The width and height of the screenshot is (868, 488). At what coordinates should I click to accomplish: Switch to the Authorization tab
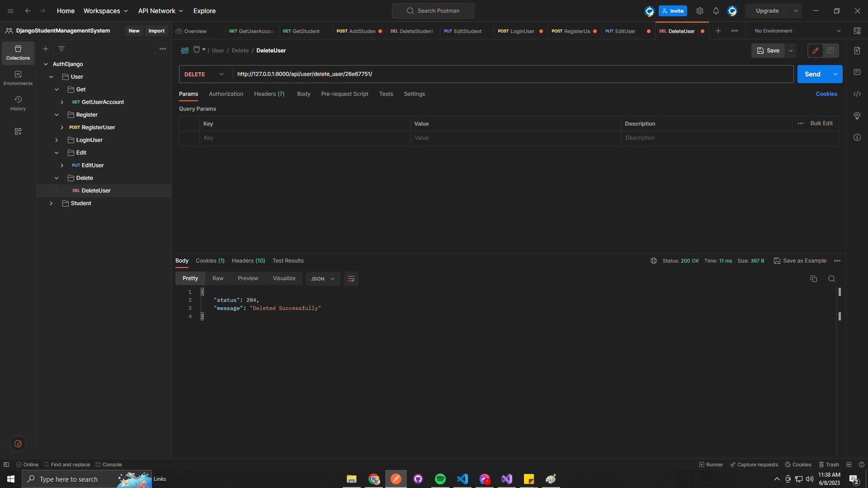pos(226,94)
